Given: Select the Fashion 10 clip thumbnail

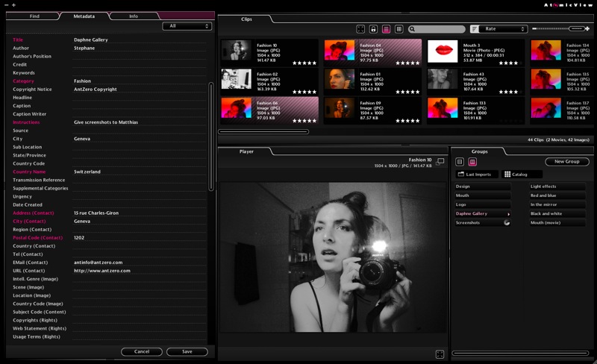Looking at the screenshot, I should pyautogui.click(x=237, y=50).
